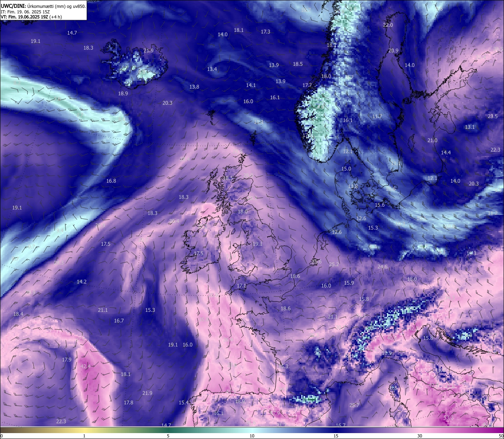Click the 'IT: Fim. 19. 06. 2025 15Z' line

pos(25,12)
